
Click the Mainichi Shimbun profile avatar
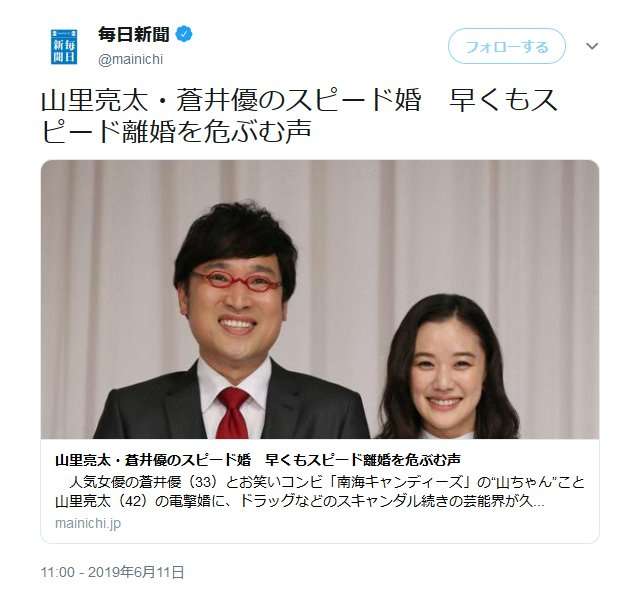click(64, 47)
